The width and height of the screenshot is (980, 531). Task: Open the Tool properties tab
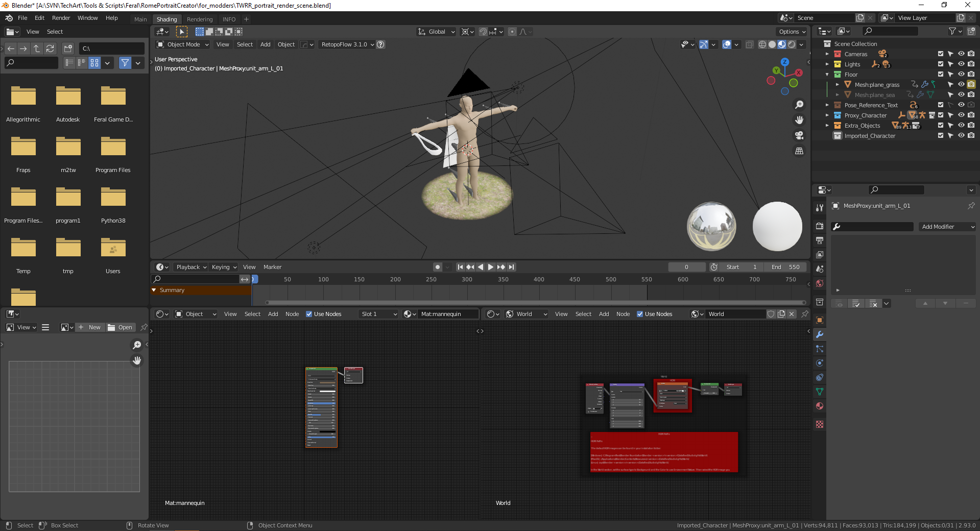[820, 208]
